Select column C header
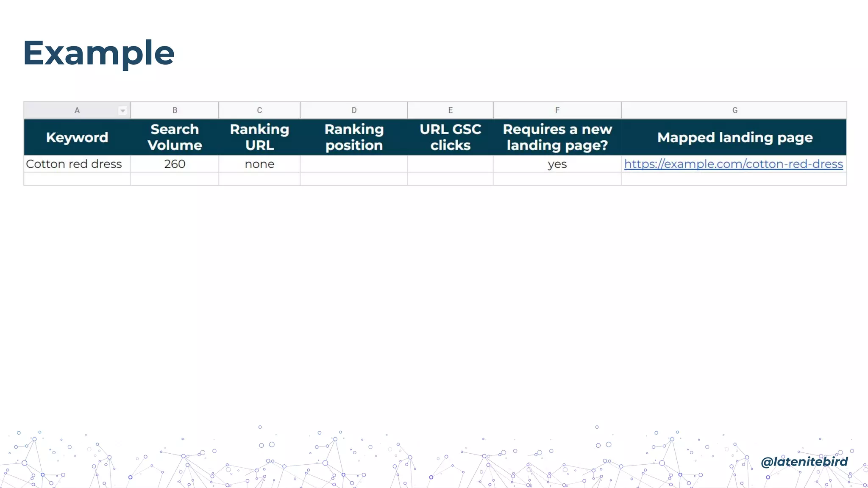The width and height of the screenshot is (868, 488). (259, 110)
